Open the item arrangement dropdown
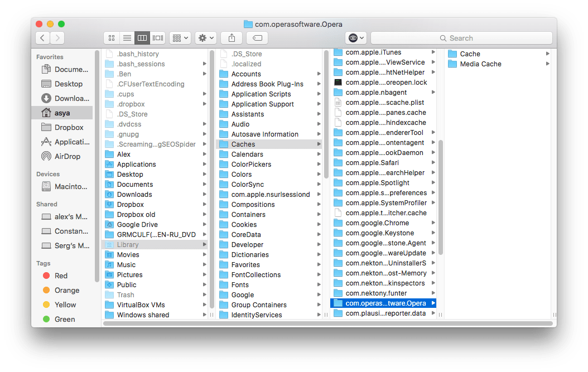 (180, 38)
